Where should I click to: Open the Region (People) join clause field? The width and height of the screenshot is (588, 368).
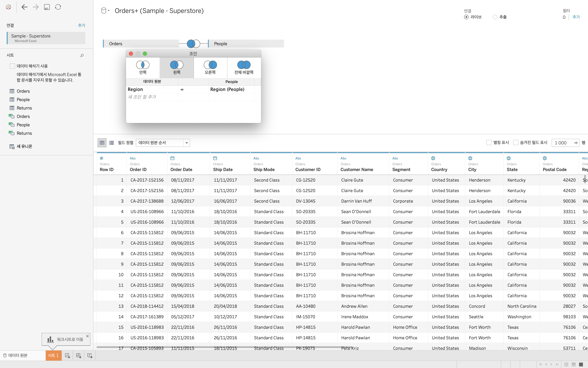click(231, 89)
